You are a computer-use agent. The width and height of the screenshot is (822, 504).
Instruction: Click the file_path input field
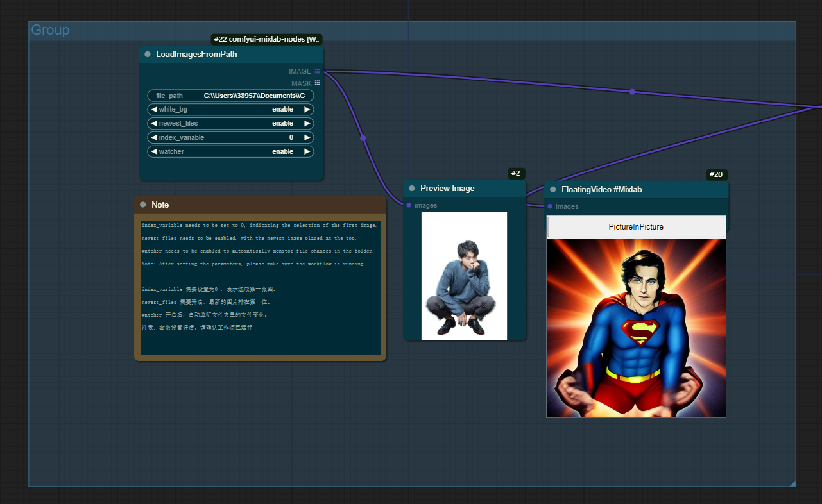[230, 96]
